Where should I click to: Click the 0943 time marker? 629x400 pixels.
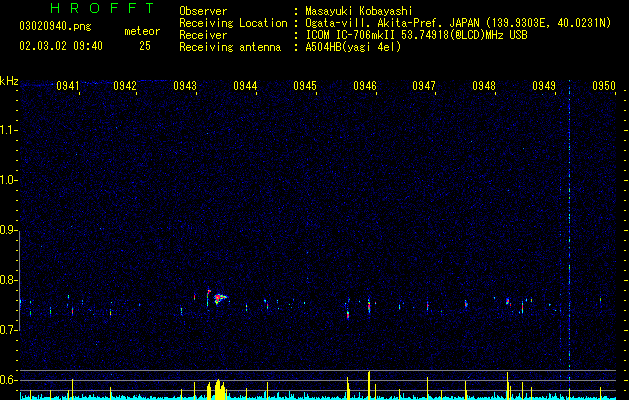coord(185,86)
